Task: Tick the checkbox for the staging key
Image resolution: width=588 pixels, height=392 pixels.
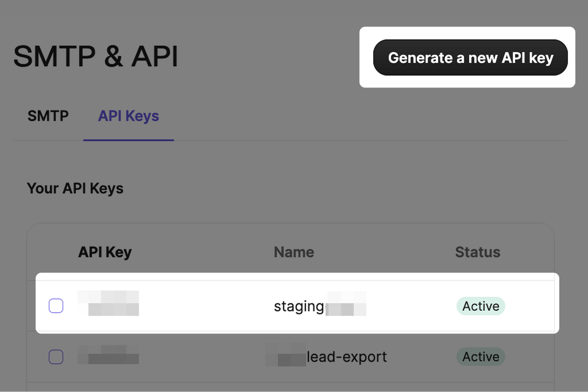Action: (x=56, y=306)
